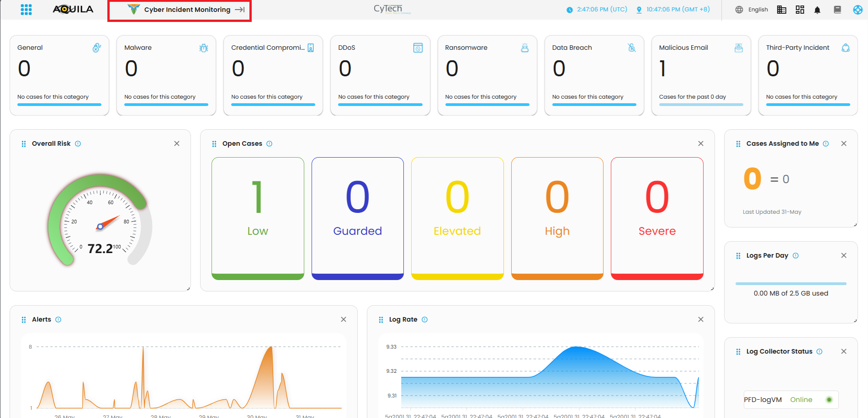Open the app launcher grid menu
The height and width of the screenshot is (418, 868).
tap(26, 10)
